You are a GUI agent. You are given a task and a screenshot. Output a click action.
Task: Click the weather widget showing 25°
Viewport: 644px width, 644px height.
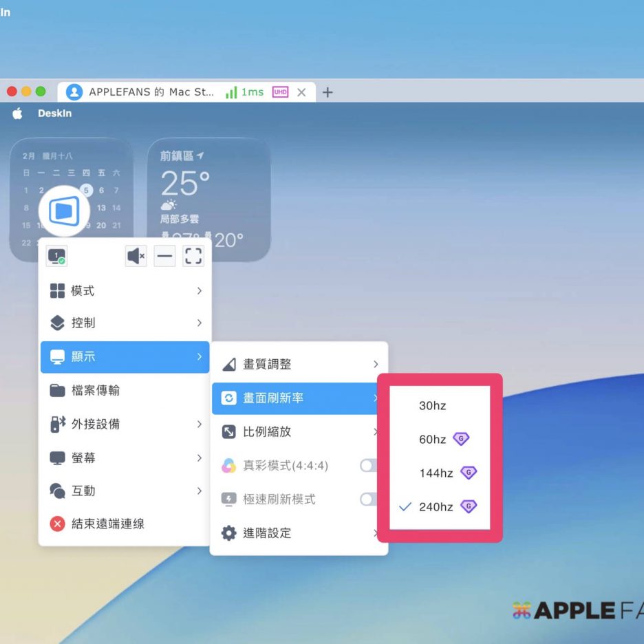point(208,200)
